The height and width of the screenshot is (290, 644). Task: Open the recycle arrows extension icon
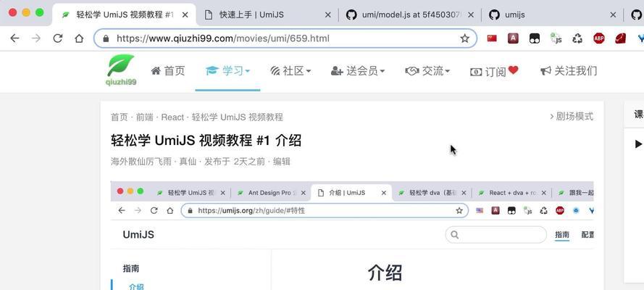click(577, 38)
